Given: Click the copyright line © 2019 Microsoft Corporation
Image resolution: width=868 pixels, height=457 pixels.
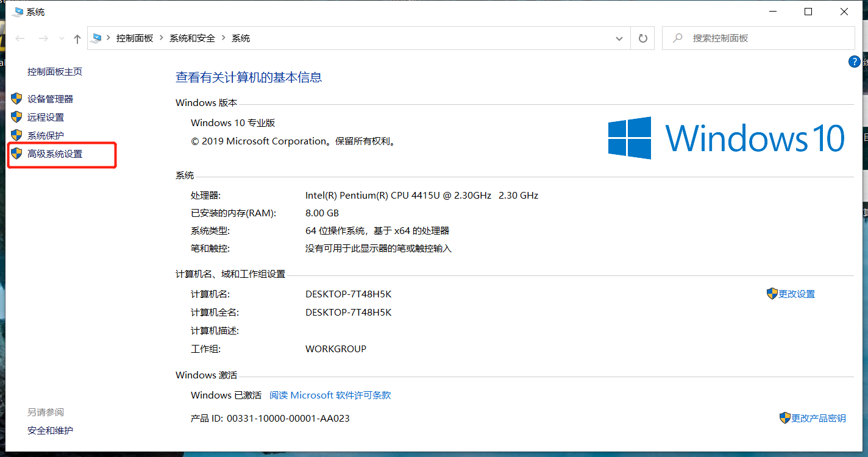Looking at the screenshot, I should (295, 141).
